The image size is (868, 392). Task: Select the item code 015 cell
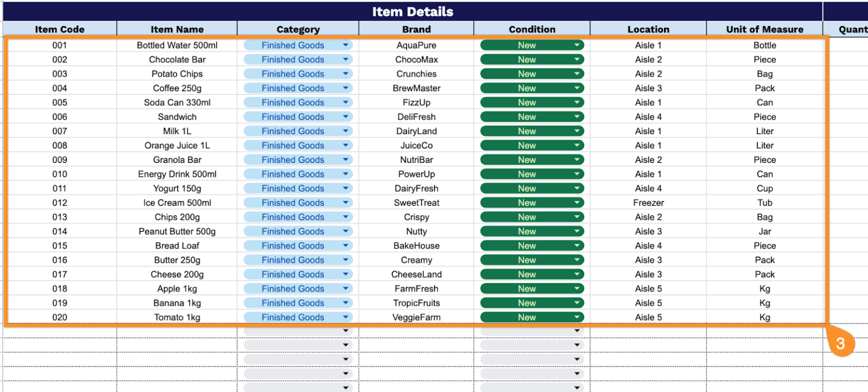click(x=59, y=245)
